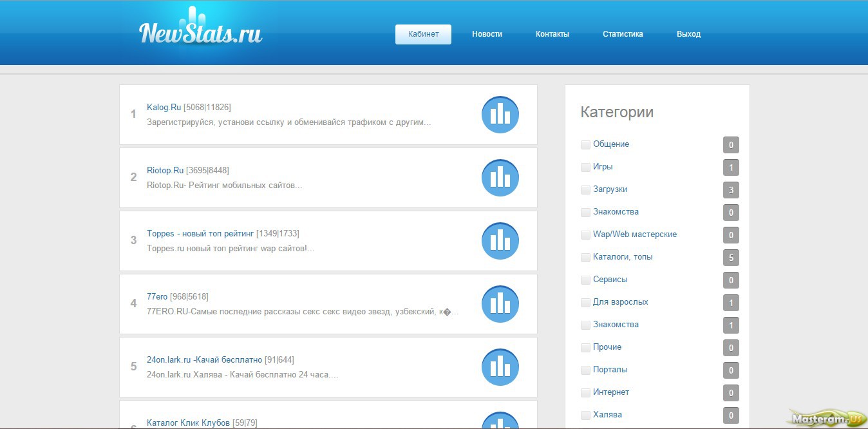868x429 pixels.
Task: Click the description 'Toppes.ru новый топ рейтинг wap сайтов!...'
Action: tap(231, 249)
